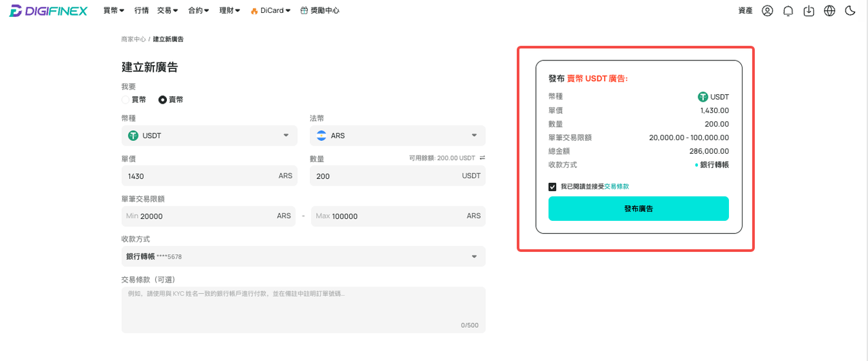This screenshot has height=361, width=868.
Task: Click the swap icon next to available balance
Action: (482, 158)
